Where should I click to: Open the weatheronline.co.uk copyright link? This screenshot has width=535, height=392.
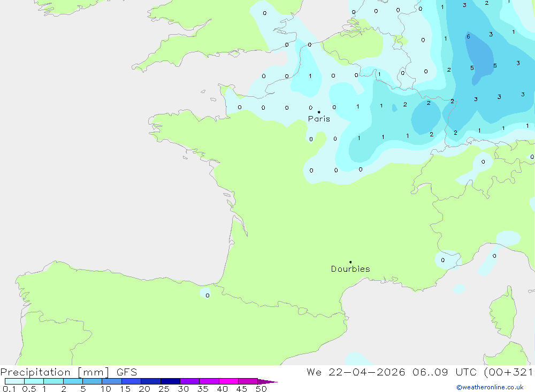click(490, 387)
